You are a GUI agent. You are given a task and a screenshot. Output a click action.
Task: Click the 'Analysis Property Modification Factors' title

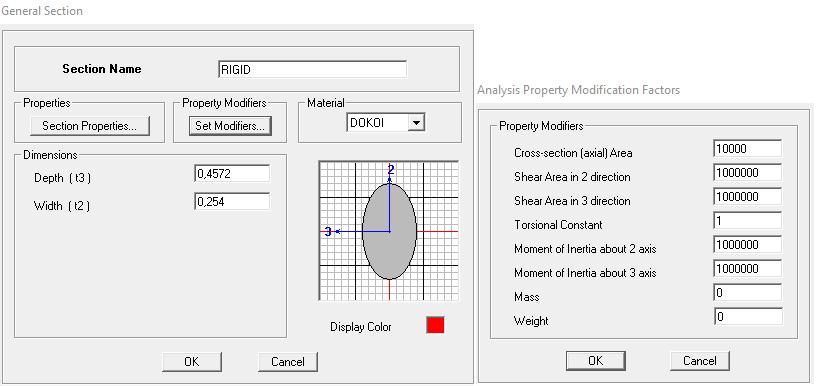pos(579,90)
